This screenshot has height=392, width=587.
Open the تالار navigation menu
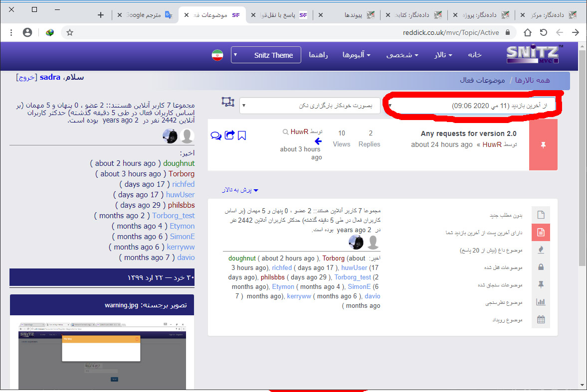pos(443,55)
